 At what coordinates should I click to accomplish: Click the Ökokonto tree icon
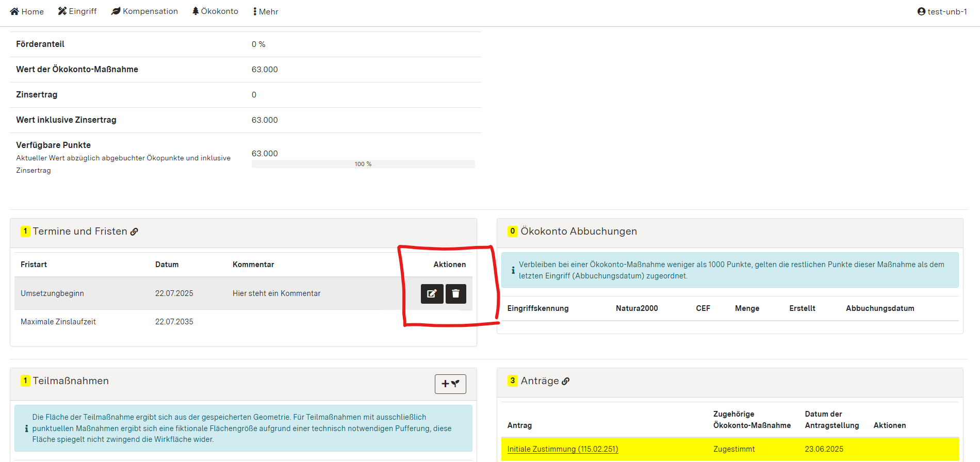click(195, 11)
